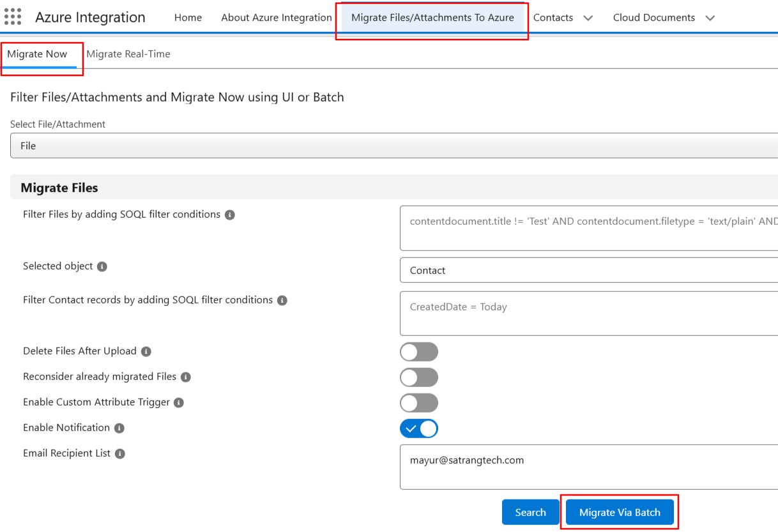Focus the Filter Contact records text area

(x=589, y=313)
